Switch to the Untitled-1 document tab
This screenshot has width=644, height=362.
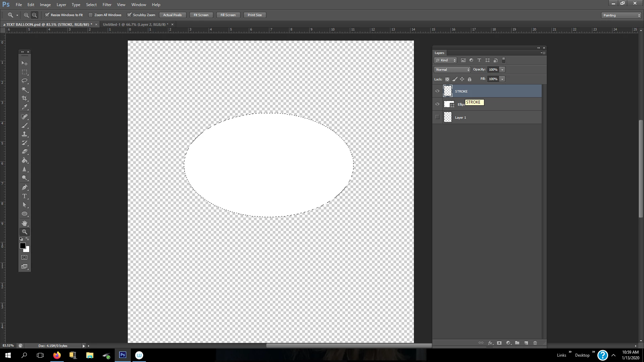pyautogui.click(x=135, y=24)
